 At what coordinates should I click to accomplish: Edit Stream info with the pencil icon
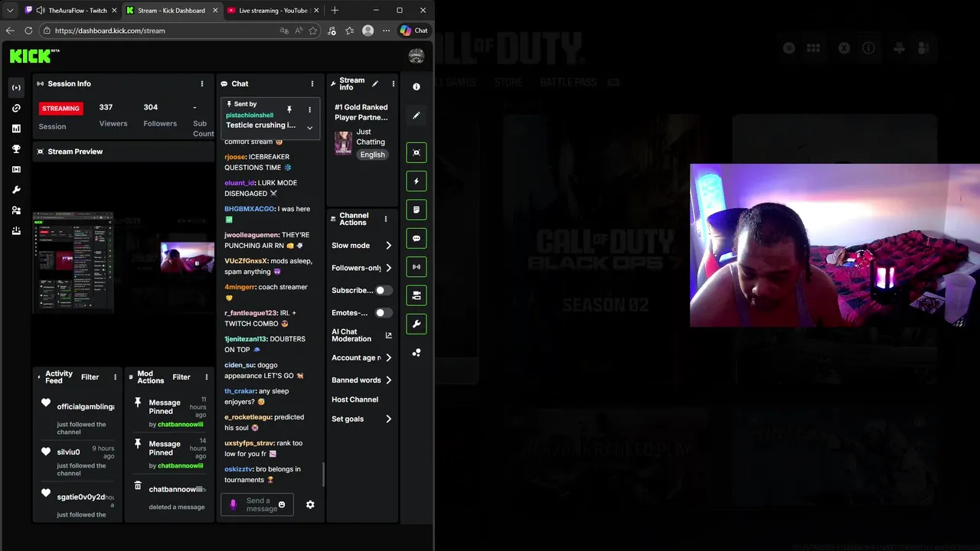pos(375,83)
